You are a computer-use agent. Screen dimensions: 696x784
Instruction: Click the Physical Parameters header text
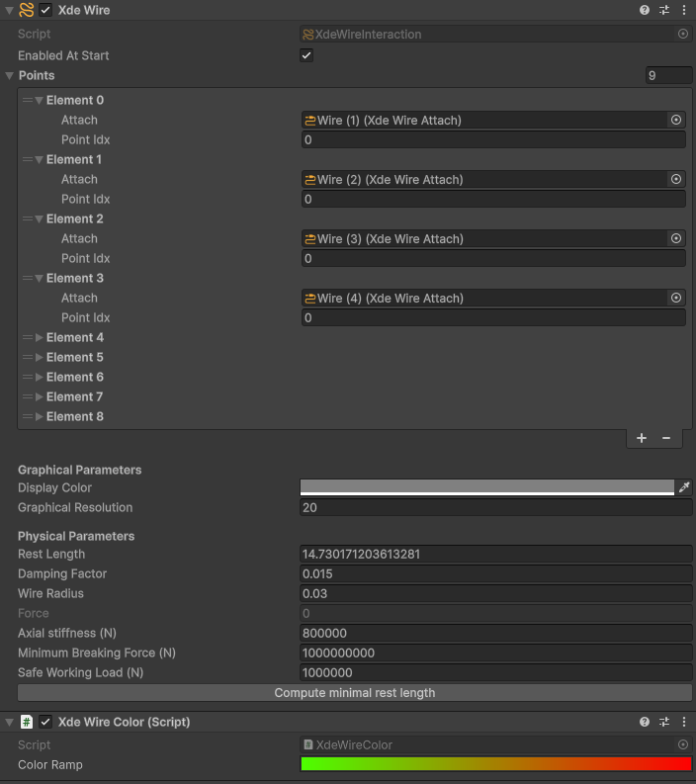point(76,536)
